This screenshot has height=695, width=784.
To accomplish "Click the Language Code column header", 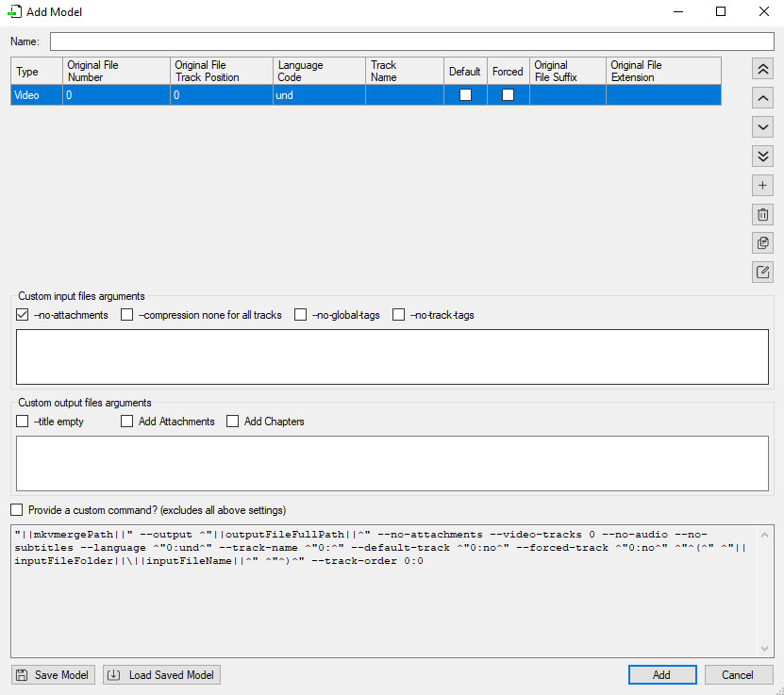I will [x=319, y=71].
